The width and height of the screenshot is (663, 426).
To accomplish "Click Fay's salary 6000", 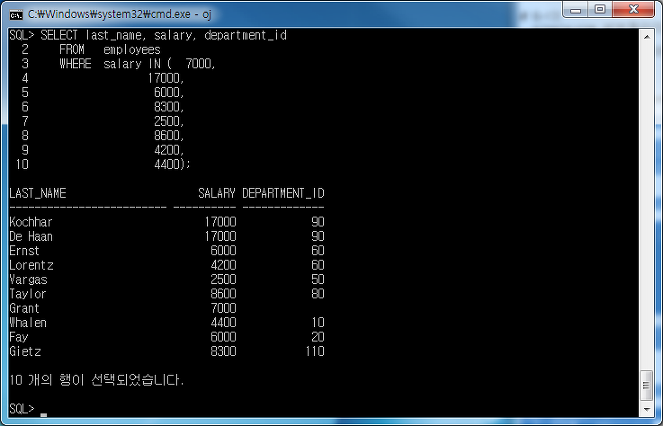I will pos(223,338).
